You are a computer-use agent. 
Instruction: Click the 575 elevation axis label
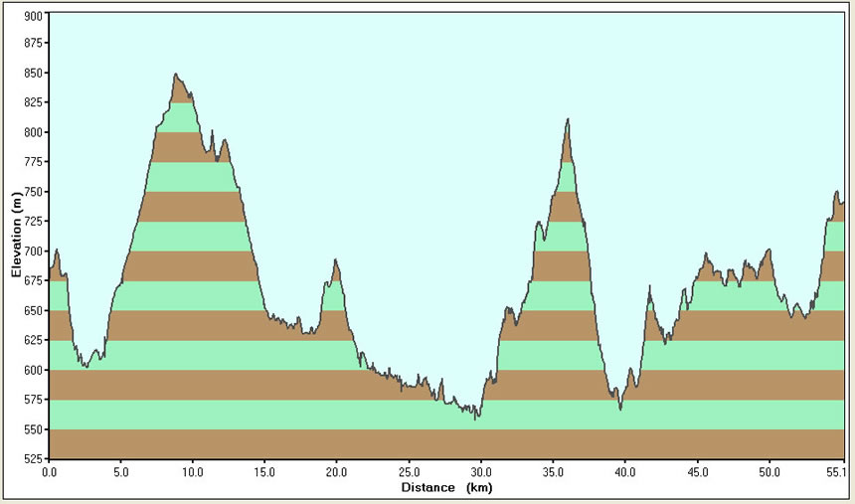pos(33,400)
